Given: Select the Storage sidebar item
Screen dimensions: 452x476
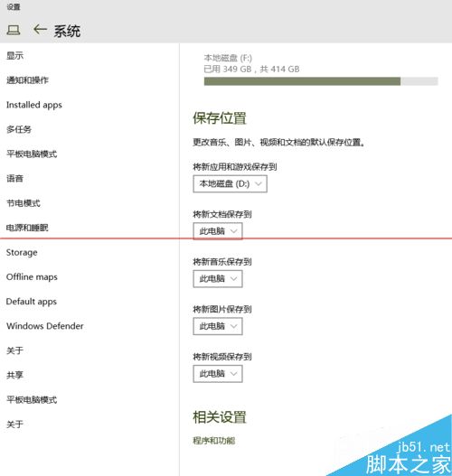Looking at the screenshot, I should (x=22, y=253).
